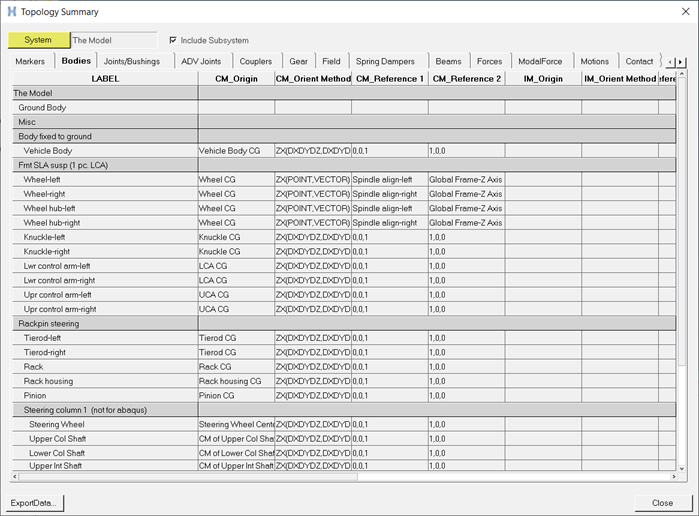Click the CM_Reference 1 column header
Screen dimensions: 699x516
click(390, 79)
